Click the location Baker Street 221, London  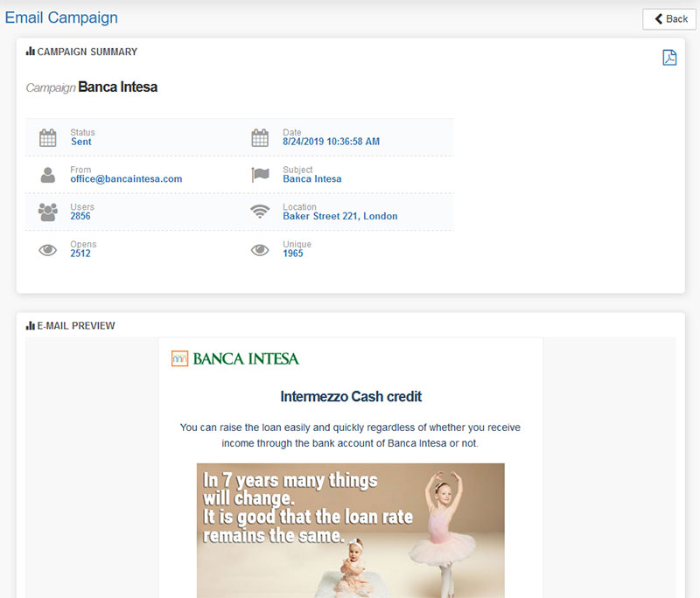click(x=340, y=216)
